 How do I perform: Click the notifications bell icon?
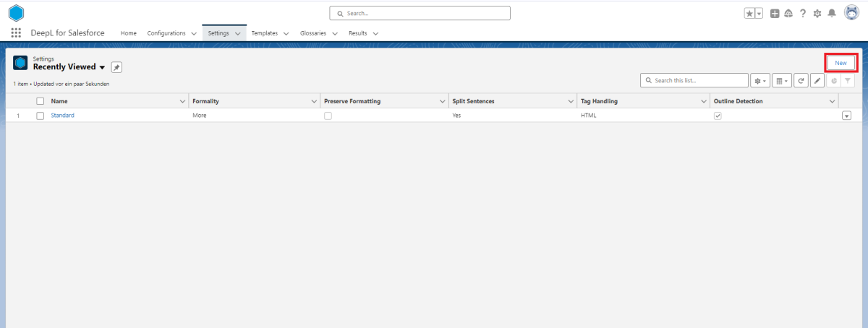click(x=832, y=13)
